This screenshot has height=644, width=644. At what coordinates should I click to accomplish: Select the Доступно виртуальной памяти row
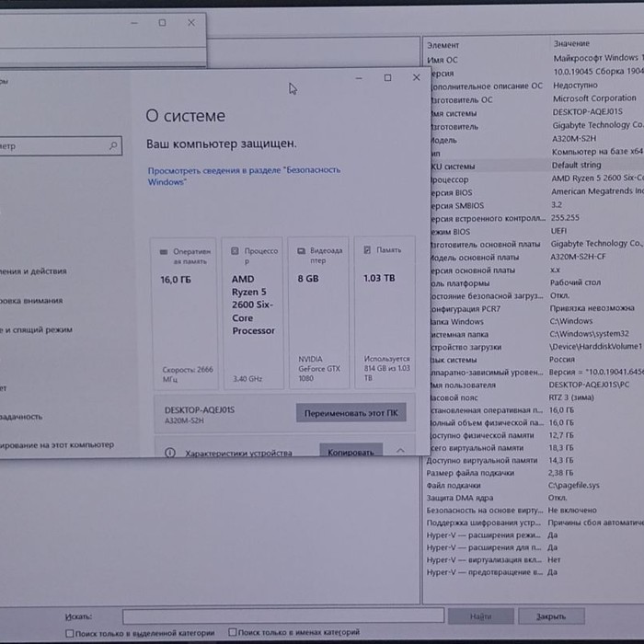pyautogui.click(x=535, y=460)
